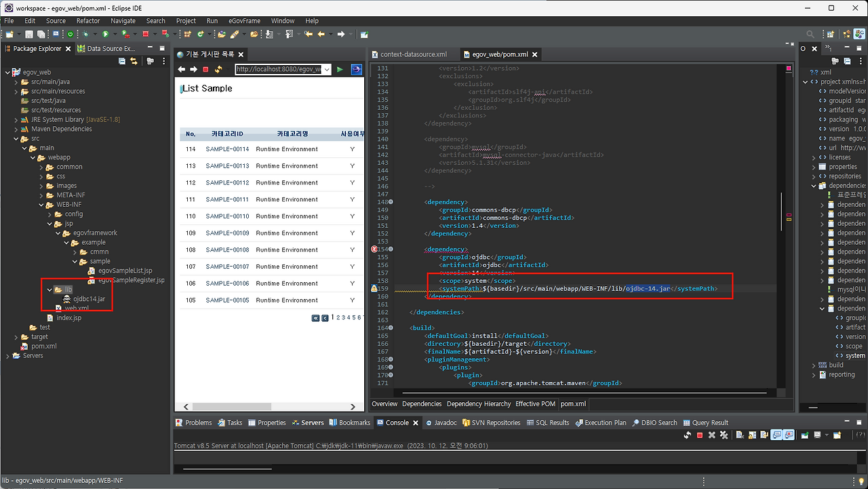This screenshot has height=489, width=868.
Task: Switch to the Dependency Hierarchy tab
Action: (478, 404)
